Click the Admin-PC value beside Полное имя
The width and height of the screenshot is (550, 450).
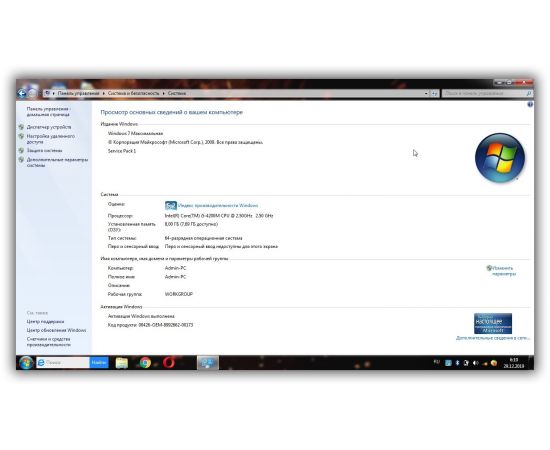[x=175, y=277]
